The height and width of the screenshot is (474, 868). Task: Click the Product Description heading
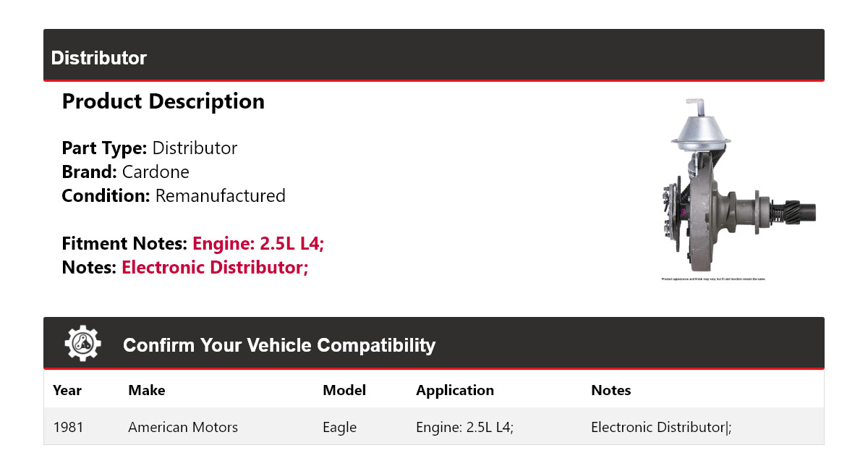pos(163,101)
